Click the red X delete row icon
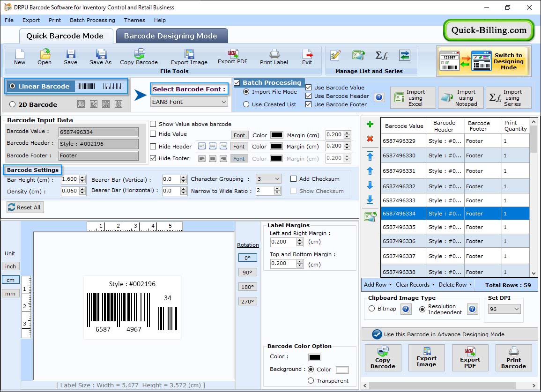The width and height of the screenshot is (541, 392). pyautogui.click(x=370, y=139)
